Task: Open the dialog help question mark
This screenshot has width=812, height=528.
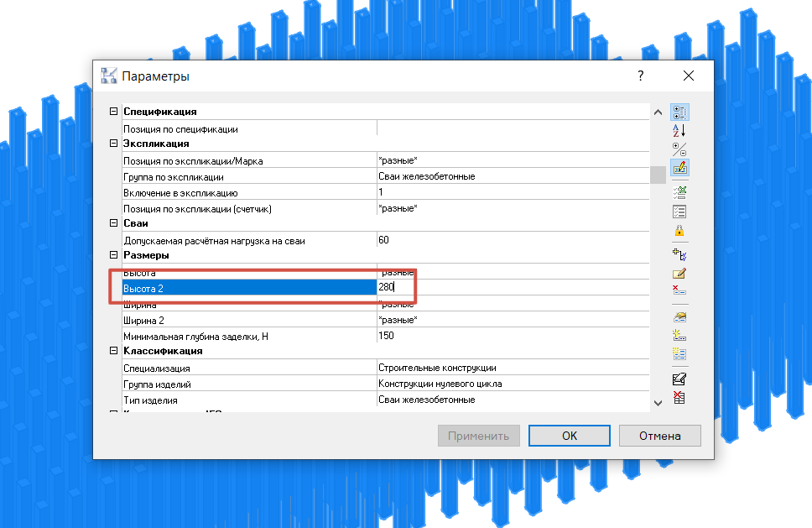Action: [641, 76]
